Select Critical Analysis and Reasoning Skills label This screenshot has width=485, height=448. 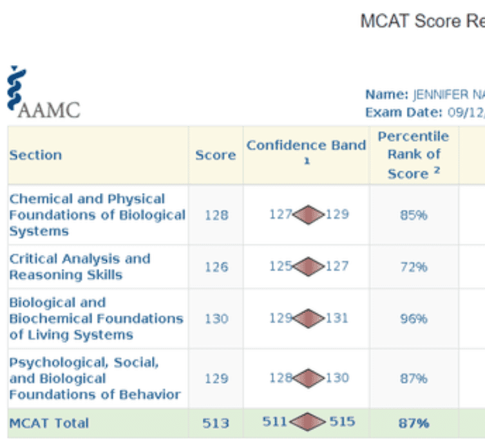pos(79,266)
